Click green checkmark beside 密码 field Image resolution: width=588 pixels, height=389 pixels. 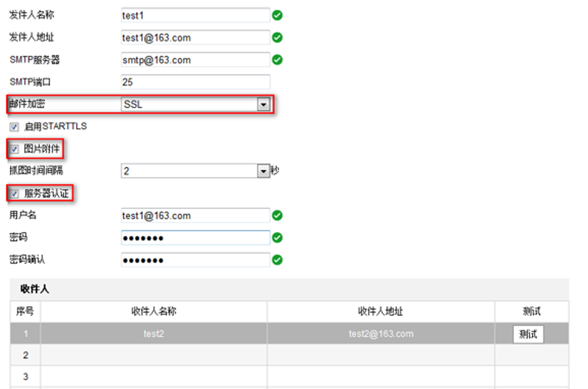point(277,238)
